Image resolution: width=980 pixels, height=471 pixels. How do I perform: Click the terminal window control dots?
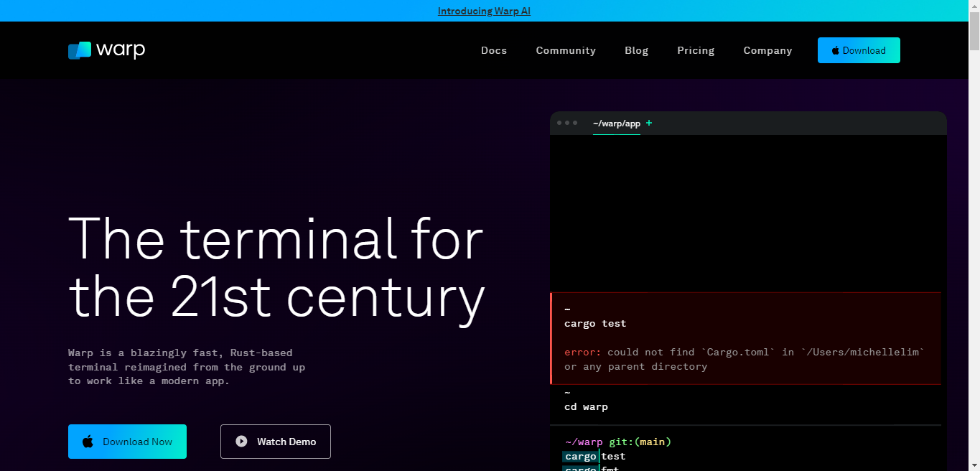[567, 123]
